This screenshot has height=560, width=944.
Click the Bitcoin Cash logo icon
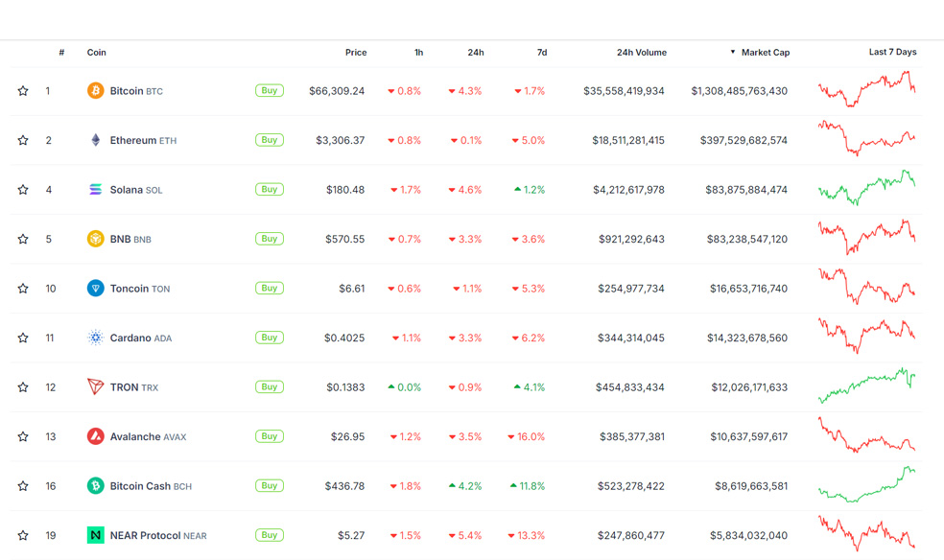click(95, 485)
